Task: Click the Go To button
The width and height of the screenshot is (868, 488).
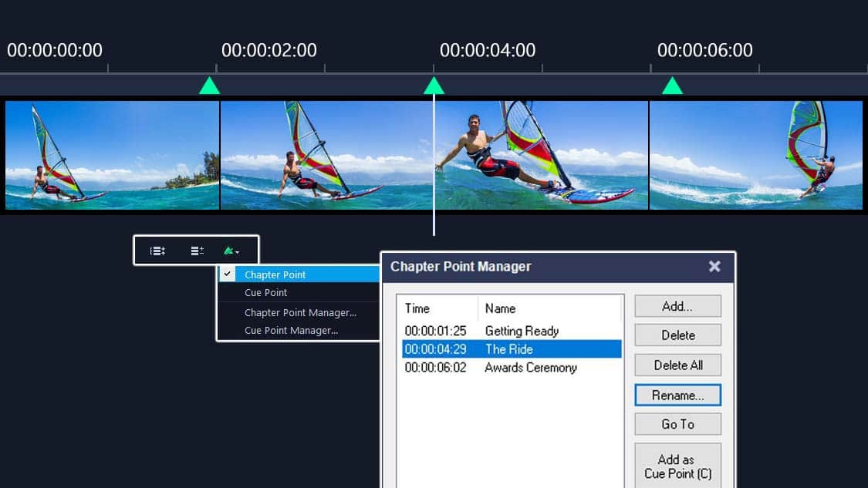Action: point(677,424)
